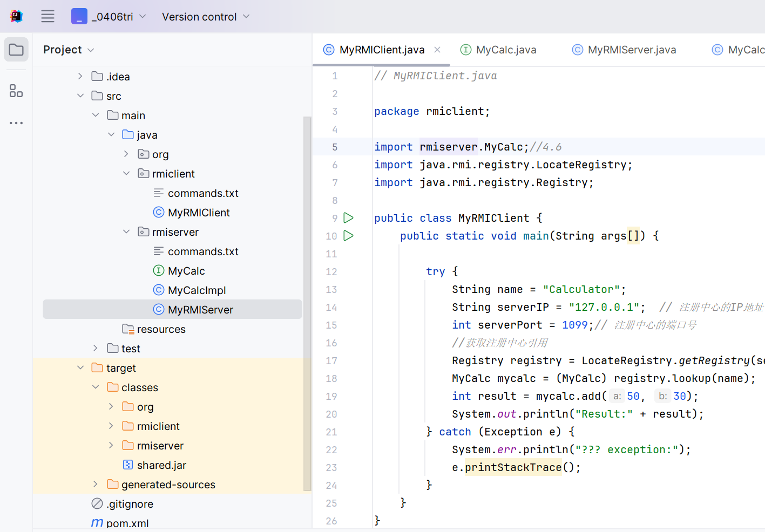Viewport: 765px width, 532px height.
Task: Expand the org package under java
Action: coord(126,154)
